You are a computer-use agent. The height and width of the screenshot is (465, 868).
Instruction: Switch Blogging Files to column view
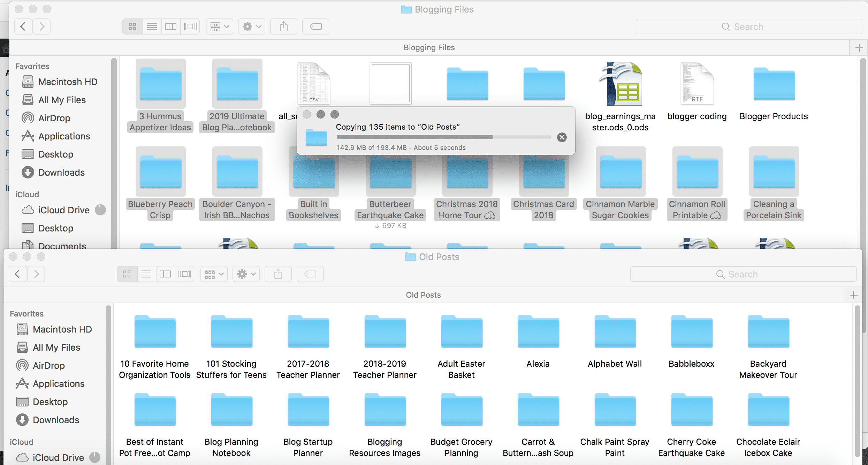pyautogui.click(x=171, y=26)
